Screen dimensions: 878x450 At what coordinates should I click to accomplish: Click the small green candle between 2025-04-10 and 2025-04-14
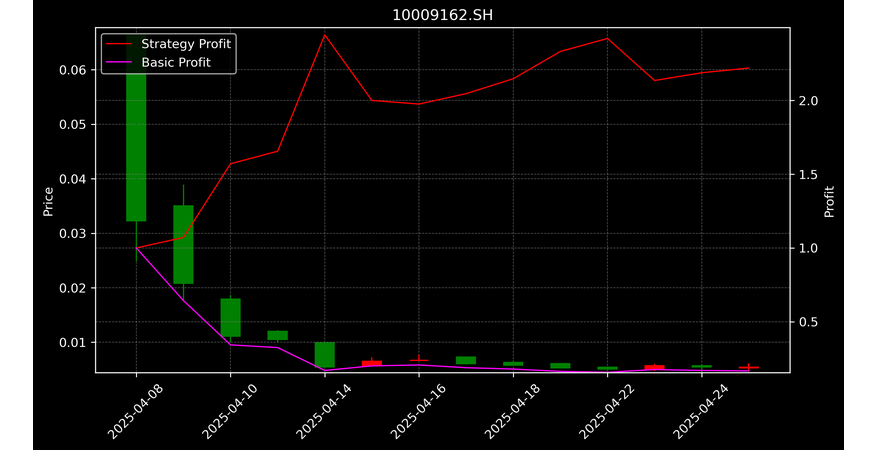tap(278, 335)
